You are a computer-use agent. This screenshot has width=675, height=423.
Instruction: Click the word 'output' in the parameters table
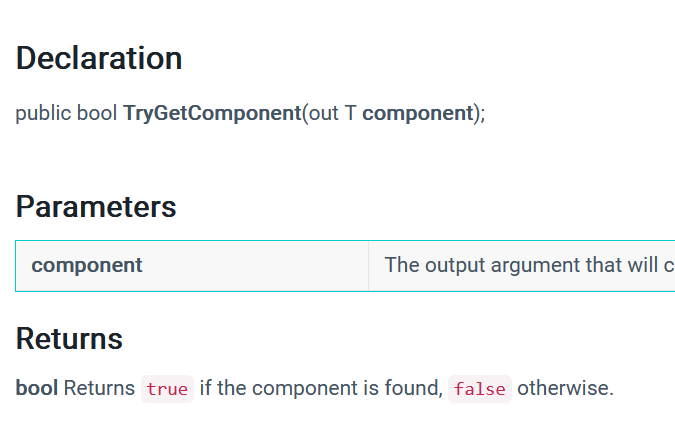(x=454, y=265)
